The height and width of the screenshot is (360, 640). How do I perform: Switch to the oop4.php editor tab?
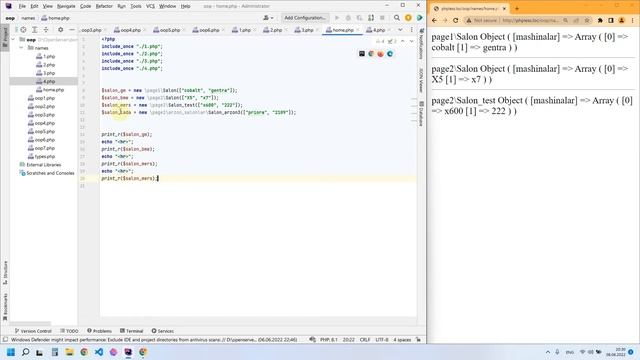click(130, 30)
